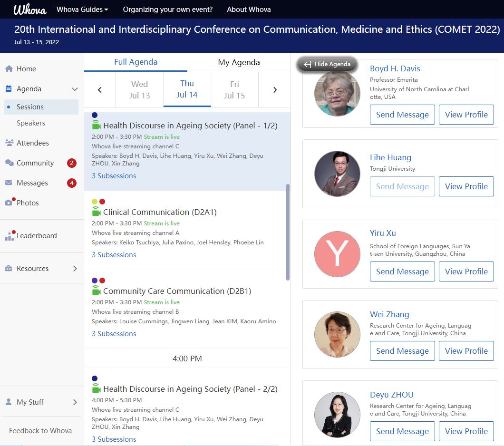Collapse the Agenda sidebar section
The height and width of the screenshot is (446, 504).
coord(75,89)
